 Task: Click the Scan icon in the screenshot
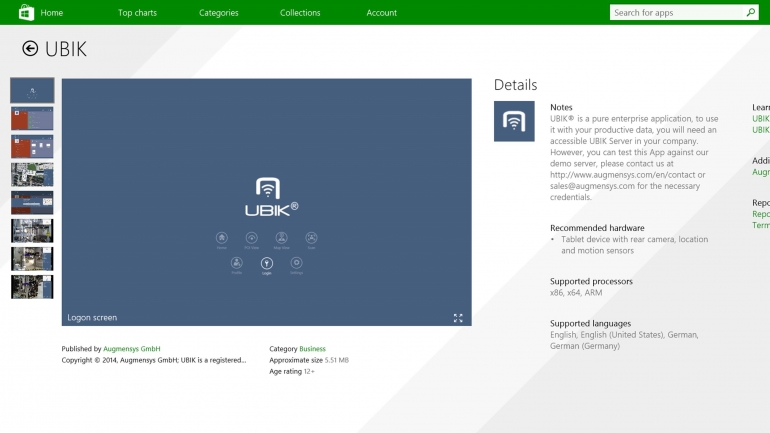click(x=311, y=238)
